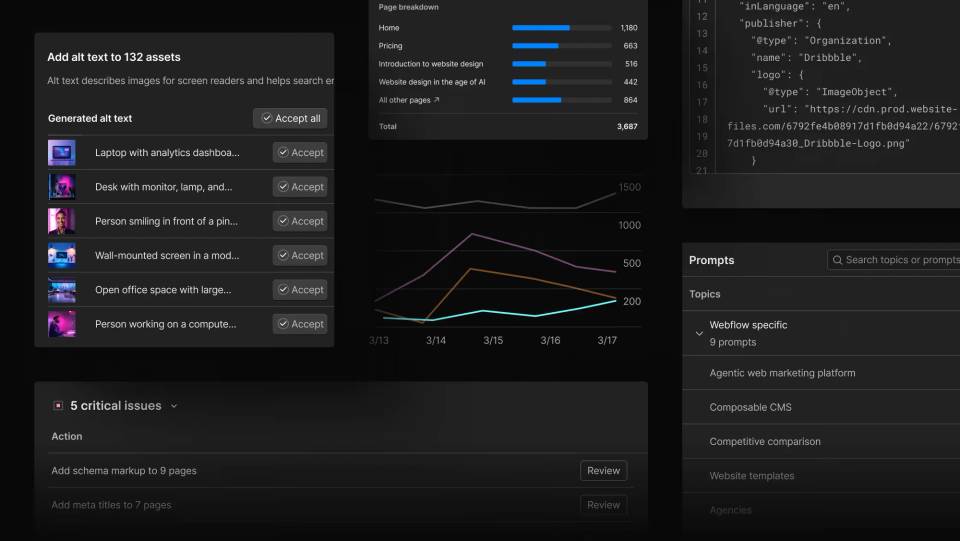Open the desk with monitor thumbnail
Viewport: 960px width, 541px height.
click(62, 187)
